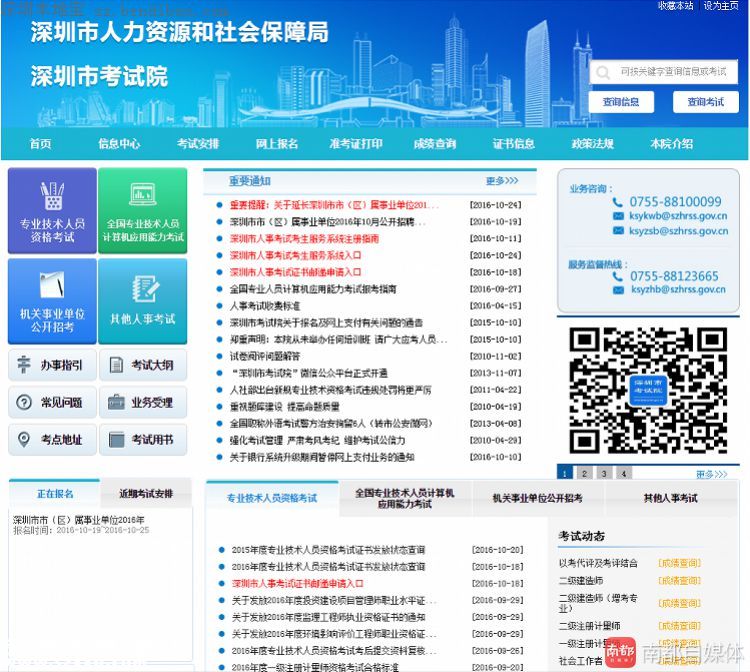Select page 1 in the pager below QR code
This screenshot has height=672, width=750.
click(x=565, y=473)
